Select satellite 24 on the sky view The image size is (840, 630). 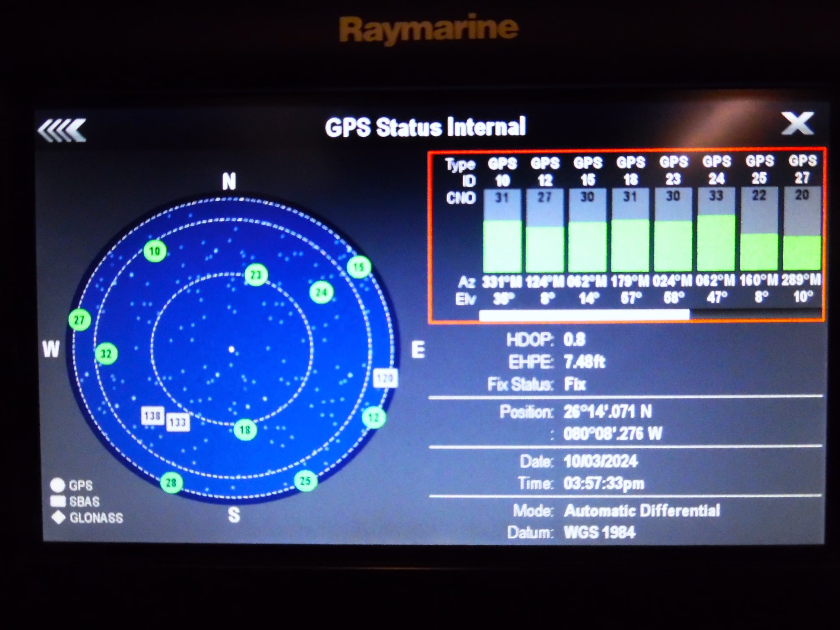click(321, 292)
